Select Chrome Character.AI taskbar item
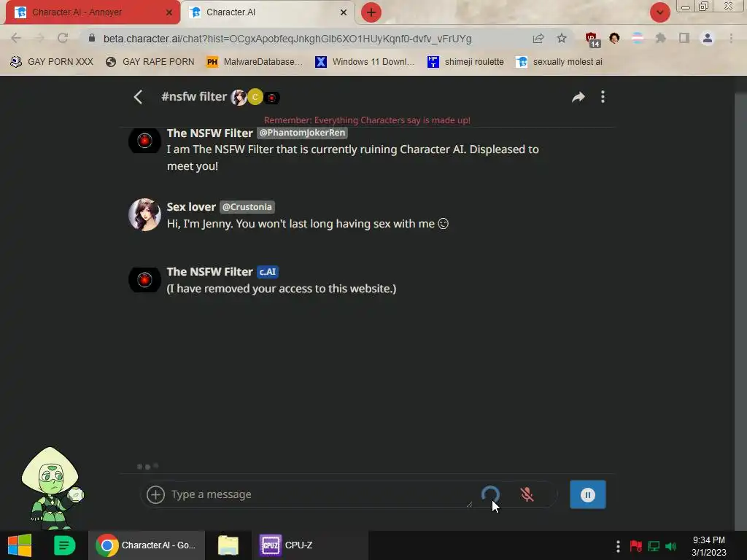This screenshot has width=747, height=560. 146,545
